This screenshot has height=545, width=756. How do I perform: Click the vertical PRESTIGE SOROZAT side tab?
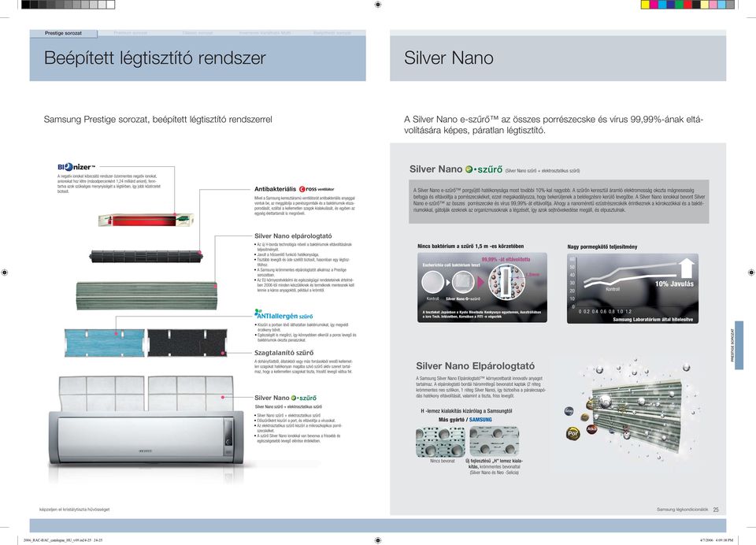tap(738, 345)
